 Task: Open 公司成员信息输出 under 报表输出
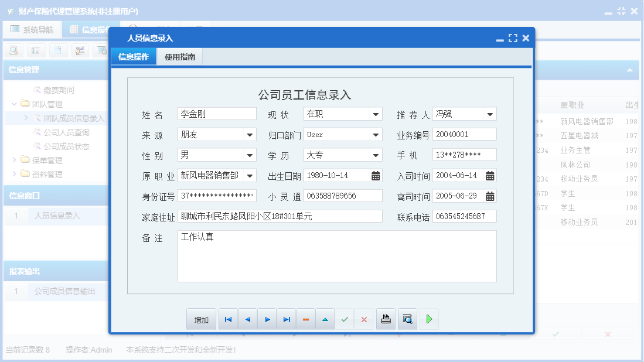point(65,291)
